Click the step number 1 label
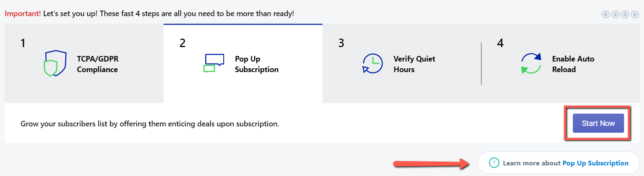Image resolution: width=644 pixels, height=176 pixels. click(23, 43)
